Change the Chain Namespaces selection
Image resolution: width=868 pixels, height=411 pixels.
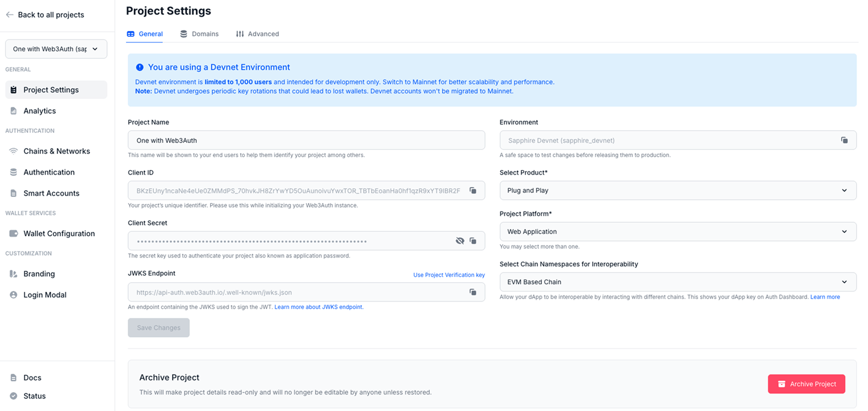(678, 282)
